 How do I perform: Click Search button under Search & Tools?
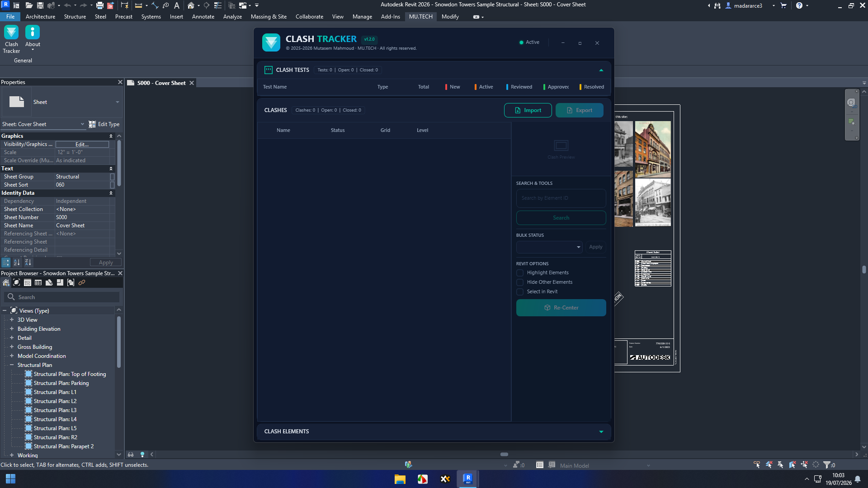[x=561, y=218]
